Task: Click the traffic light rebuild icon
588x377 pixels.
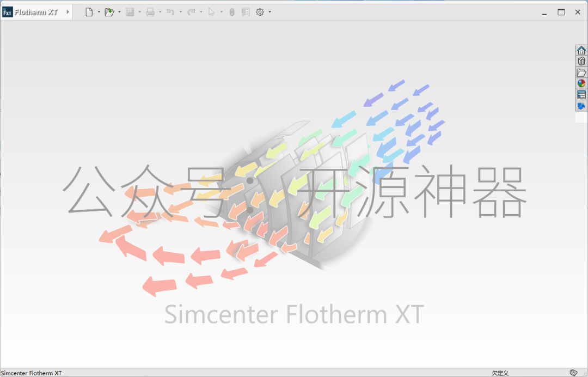Action: coord(232,12)
